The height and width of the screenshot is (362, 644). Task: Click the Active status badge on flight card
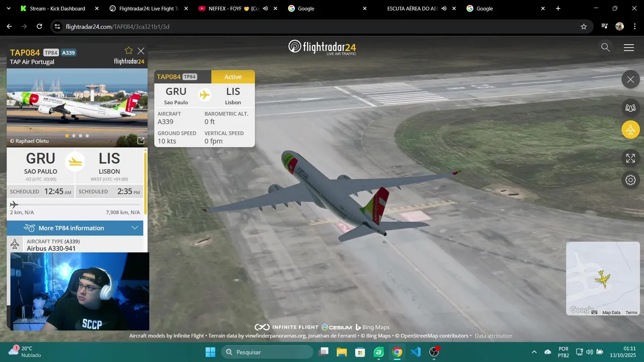233,77
